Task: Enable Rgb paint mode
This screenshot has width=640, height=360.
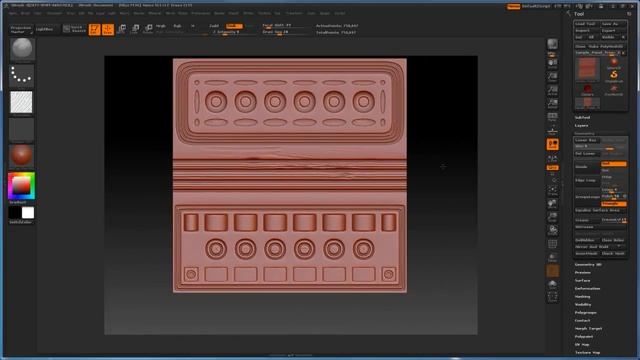Action: [178, 26]
